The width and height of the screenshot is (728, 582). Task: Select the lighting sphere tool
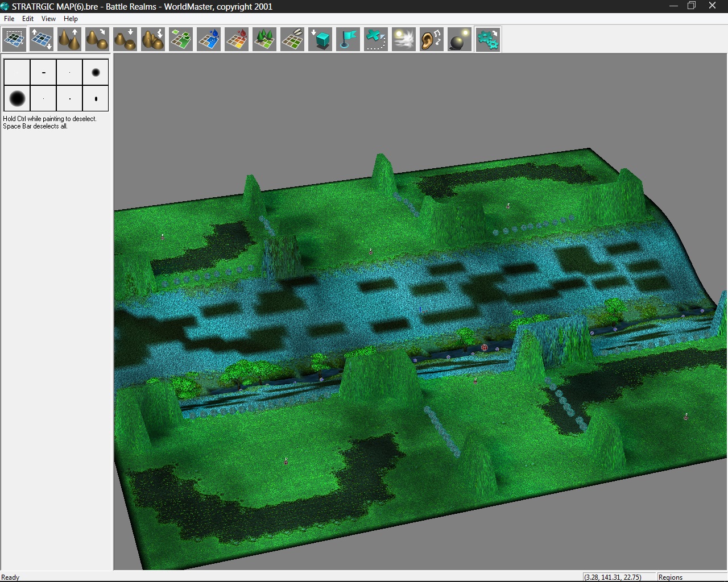[x=459, y=39]
